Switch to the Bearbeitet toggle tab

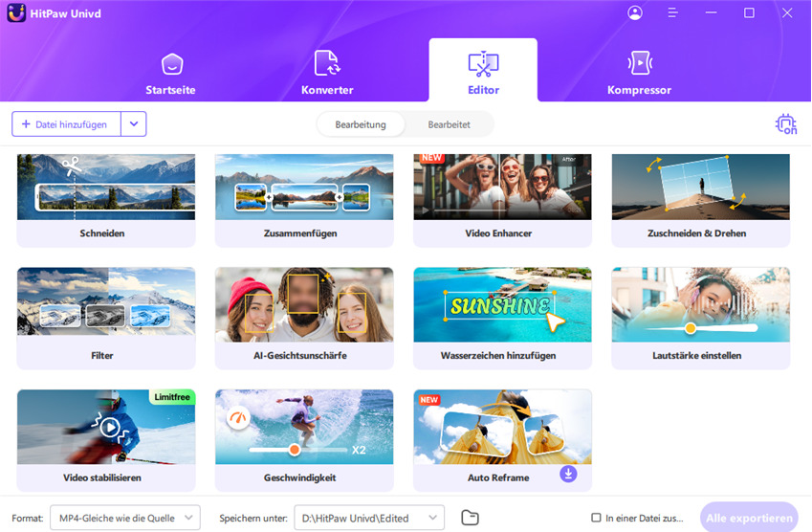click(x=449, y=124)
